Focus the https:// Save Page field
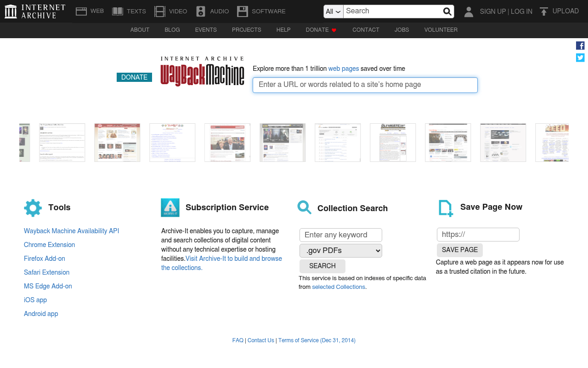 [x=478, y=235]
